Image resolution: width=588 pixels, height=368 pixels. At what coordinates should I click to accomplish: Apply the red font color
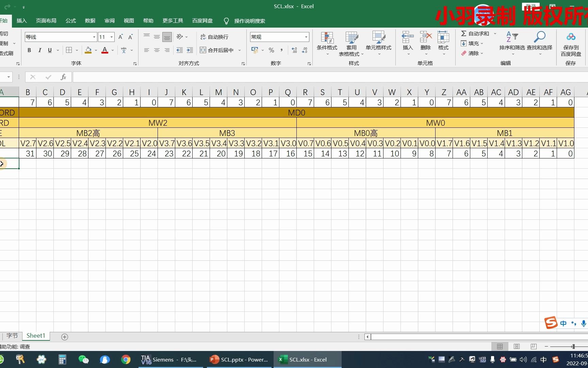[105, 50]
